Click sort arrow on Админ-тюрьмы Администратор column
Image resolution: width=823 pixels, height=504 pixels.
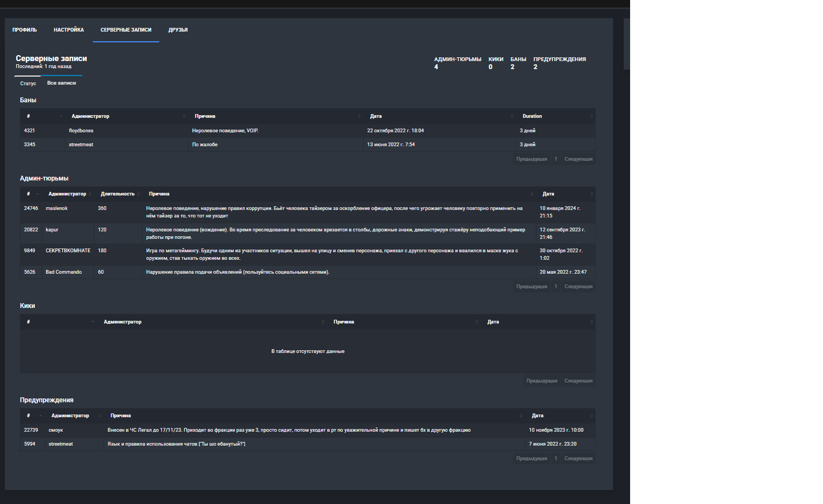(x=89, y=194)
